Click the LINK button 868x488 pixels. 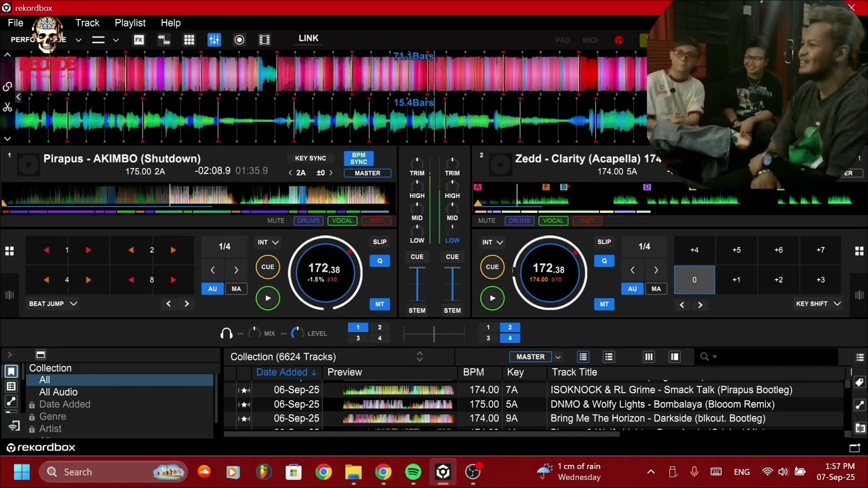pos(309,39)
